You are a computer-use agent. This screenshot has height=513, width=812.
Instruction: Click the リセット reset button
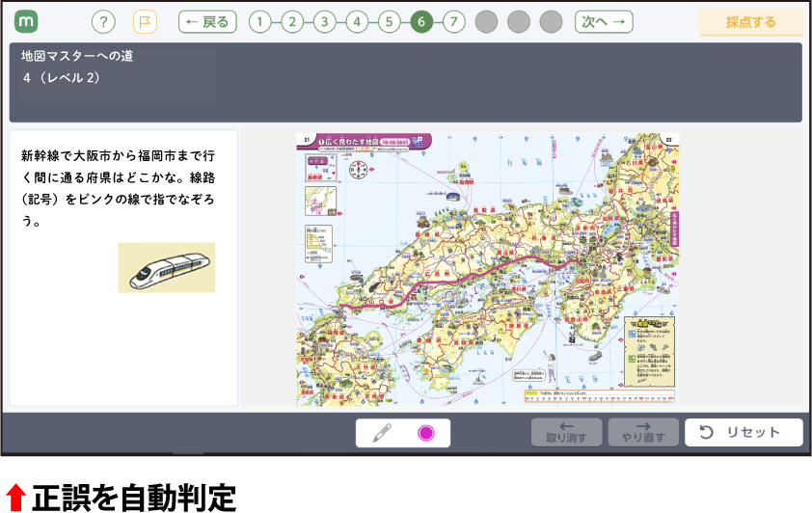point(744,433)
